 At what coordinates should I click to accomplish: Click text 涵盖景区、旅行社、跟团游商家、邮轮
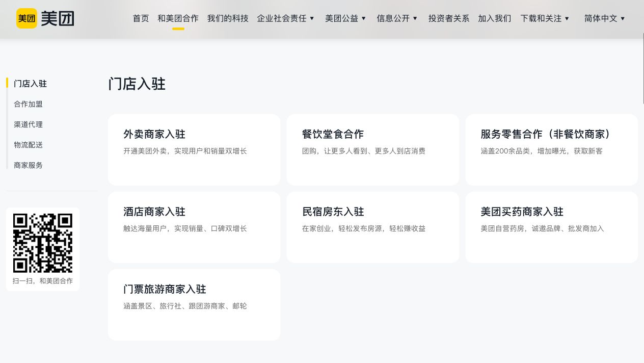[x=185, y=306]
